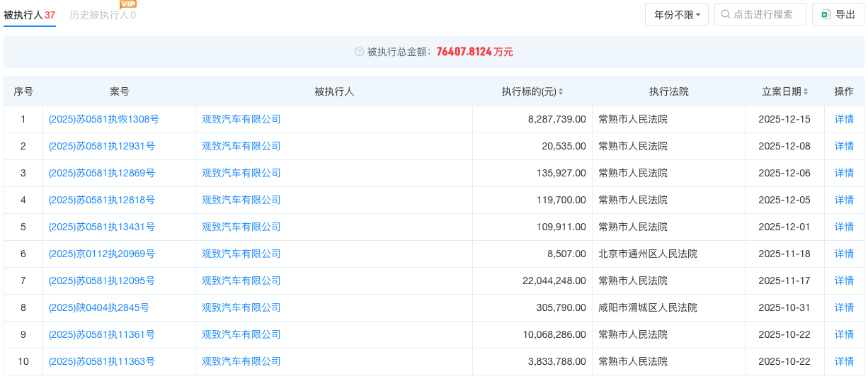
Task: Open case (2025)苏0581执11361号
Action: point(102,334)
